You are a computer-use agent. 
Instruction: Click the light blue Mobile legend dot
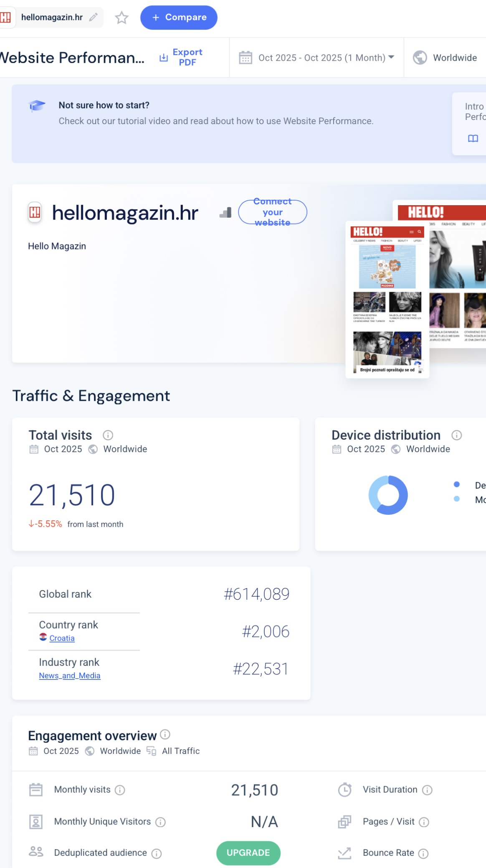(457, 499)
